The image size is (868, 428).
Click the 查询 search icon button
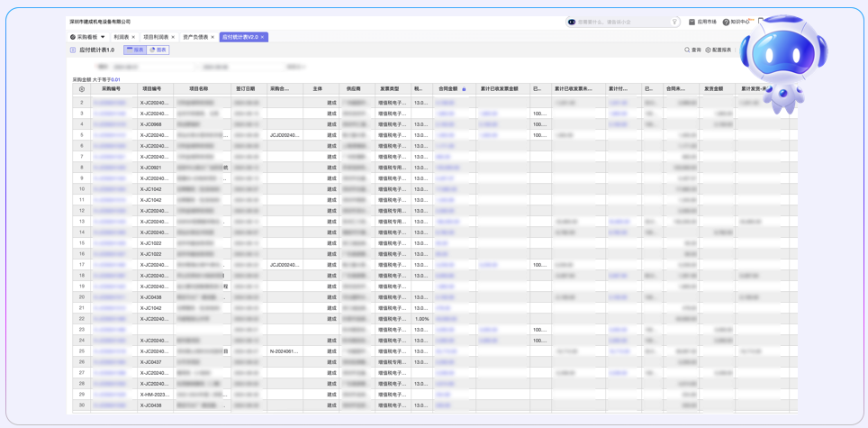coord(692,50)
